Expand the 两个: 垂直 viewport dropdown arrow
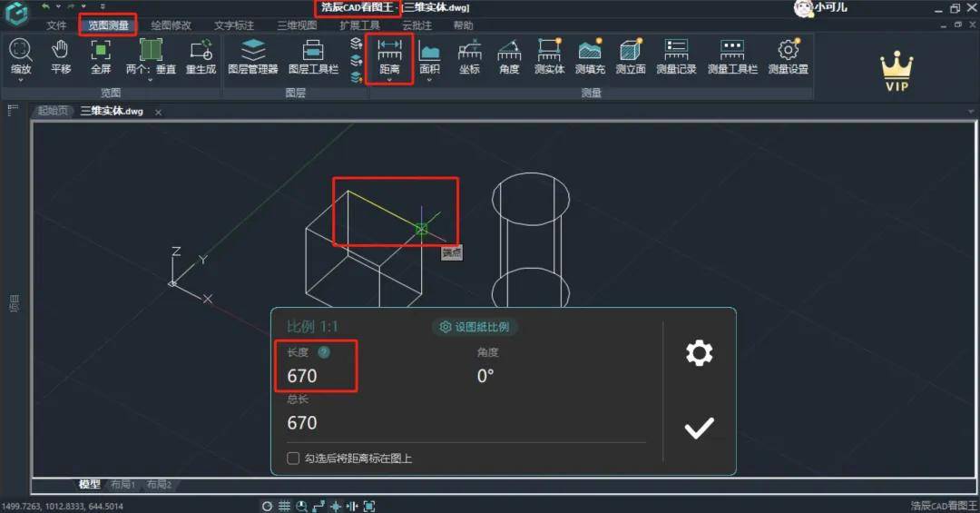The height and width of the screenshot is (513, 980). click(150, 80)
